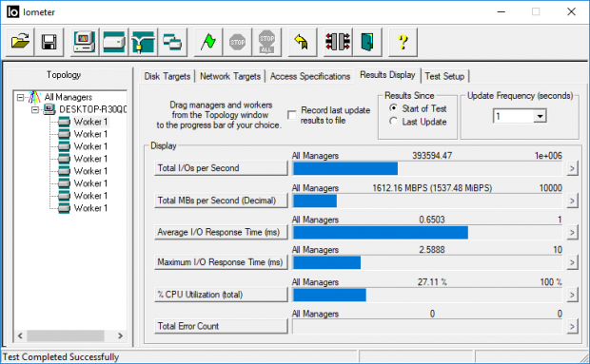Select the DESKTOP-R30QC manager node
590x364 pixels.
[92, 109]
